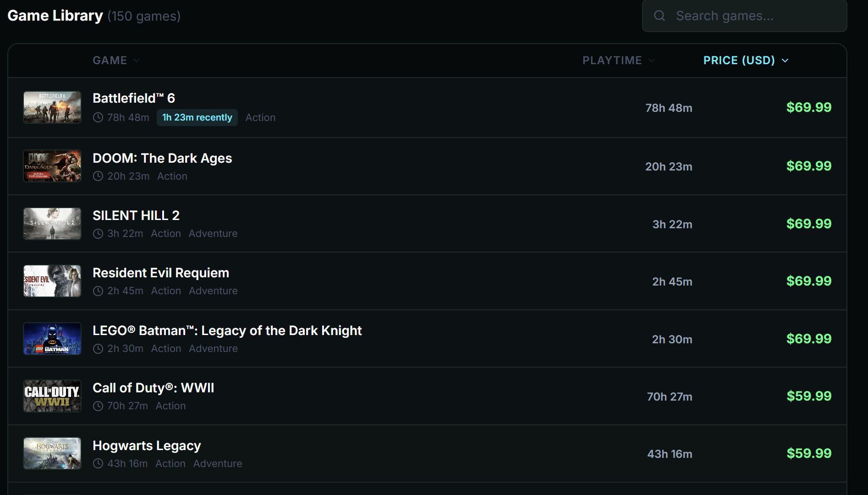
Task: Select the Resident Evil Requiem title
Action: click(x=161, y=273)
